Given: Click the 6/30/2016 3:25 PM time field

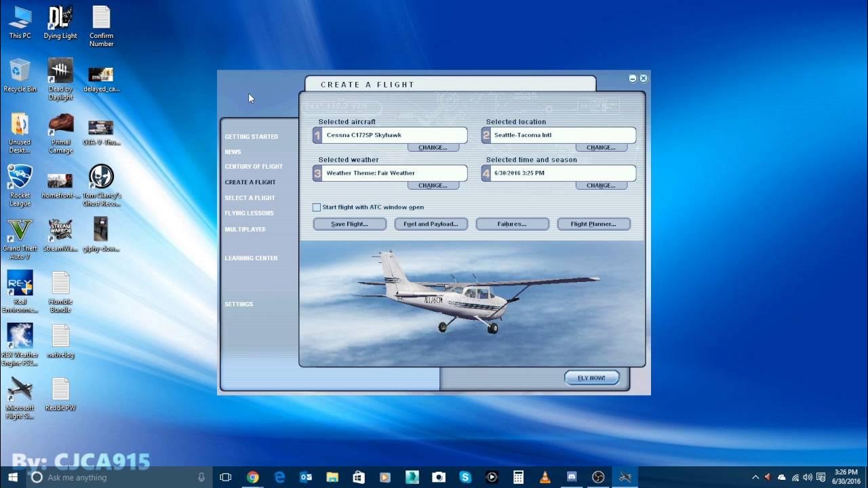Looking at the screenshot, I should tap(563, 173).
